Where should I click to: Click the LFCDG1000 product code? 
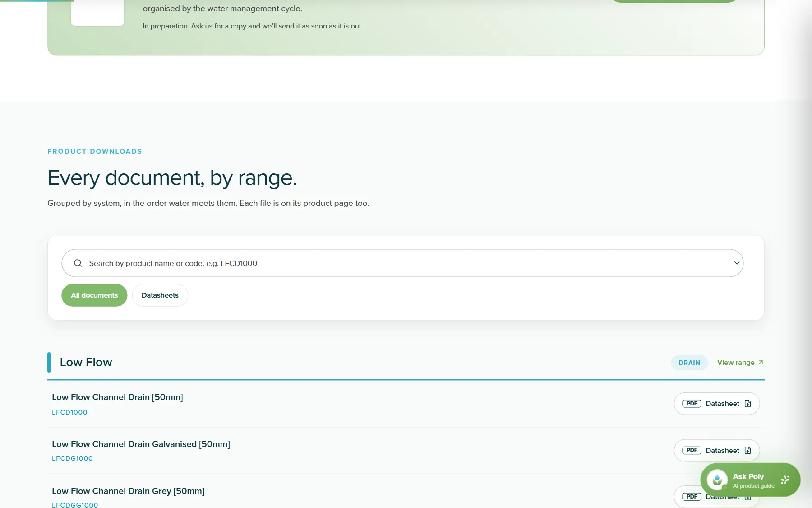tap(72, 458)
